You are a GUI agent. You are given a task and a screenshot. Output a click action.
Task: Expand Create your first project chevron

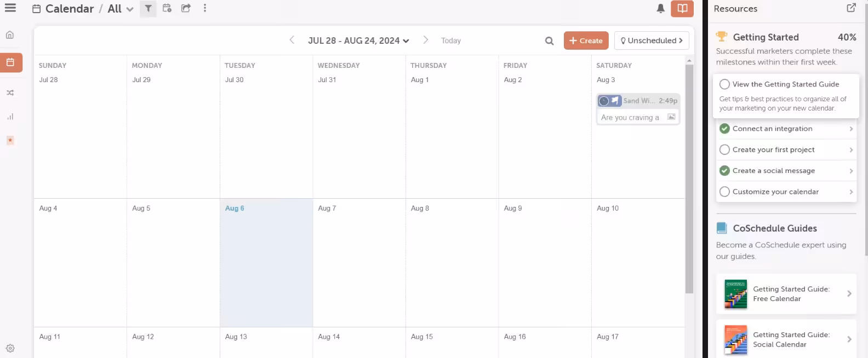(851, 149)
